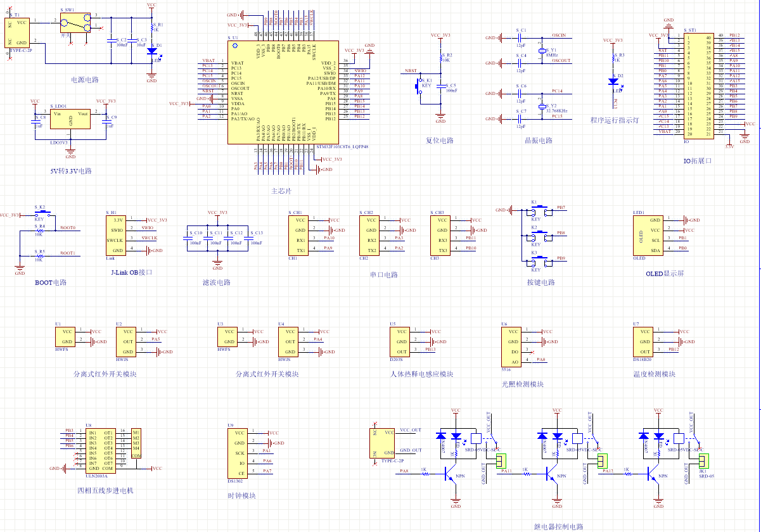Viewport: 761px width, 532px height.
Task: Click the OLED display connector LED1
Action: [x=646, y=235]
